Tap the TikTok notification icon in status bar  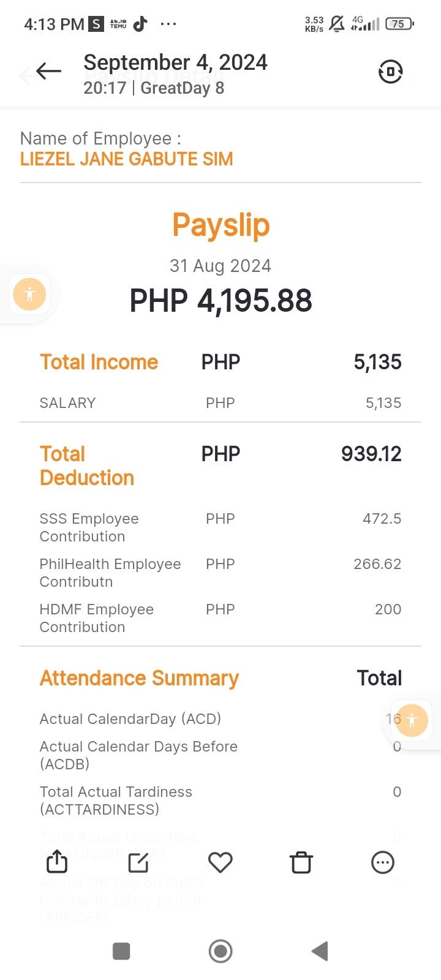pyautogui.click(x=141, y=24)
